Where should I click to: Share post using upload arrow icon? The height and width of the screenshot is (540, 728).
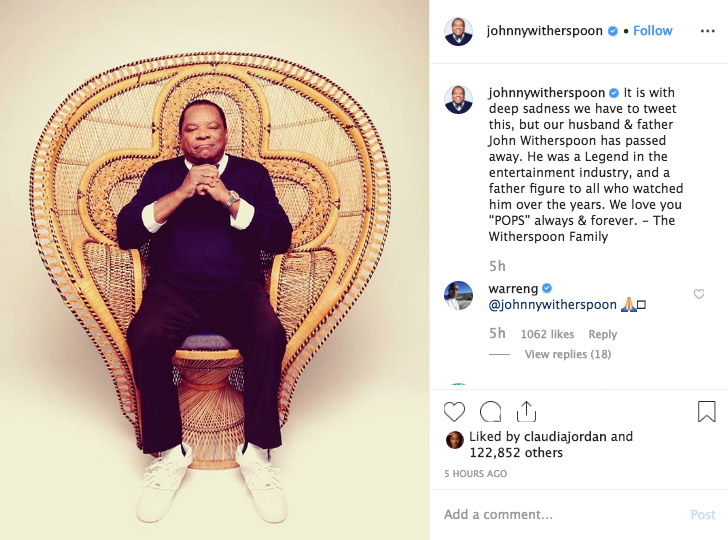(x=526, y=411)
